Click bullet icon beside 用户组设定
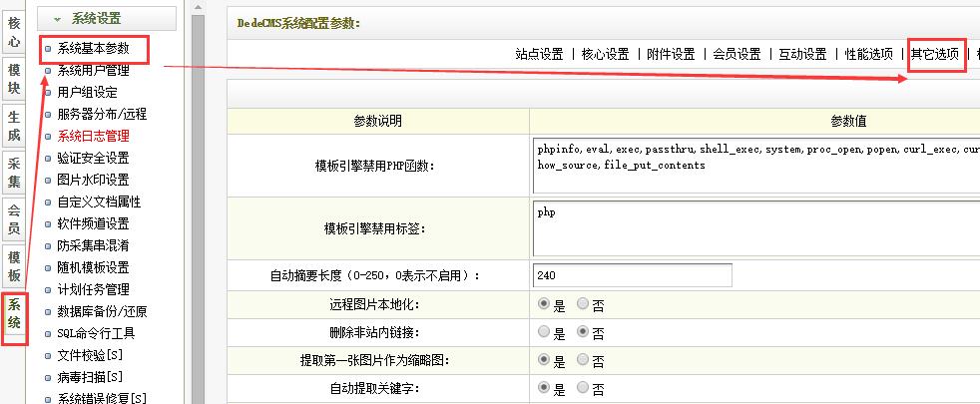 48,93
